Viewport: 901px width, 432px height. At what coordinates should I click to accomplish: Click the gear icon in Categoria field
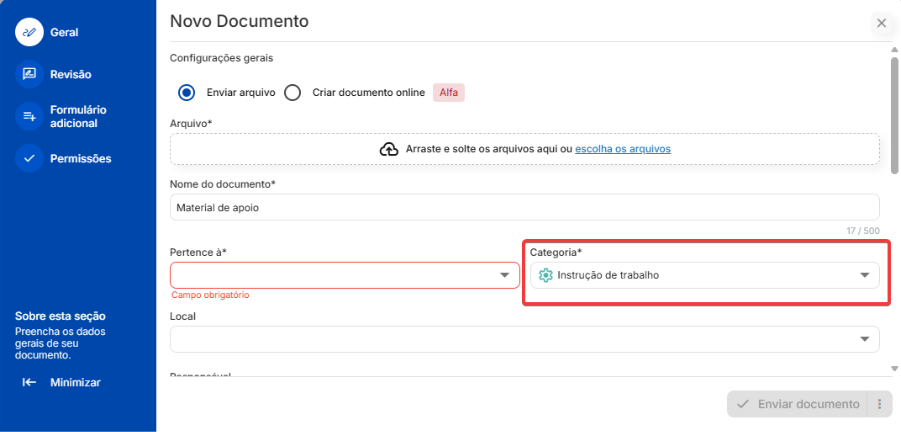pos(545,275)
